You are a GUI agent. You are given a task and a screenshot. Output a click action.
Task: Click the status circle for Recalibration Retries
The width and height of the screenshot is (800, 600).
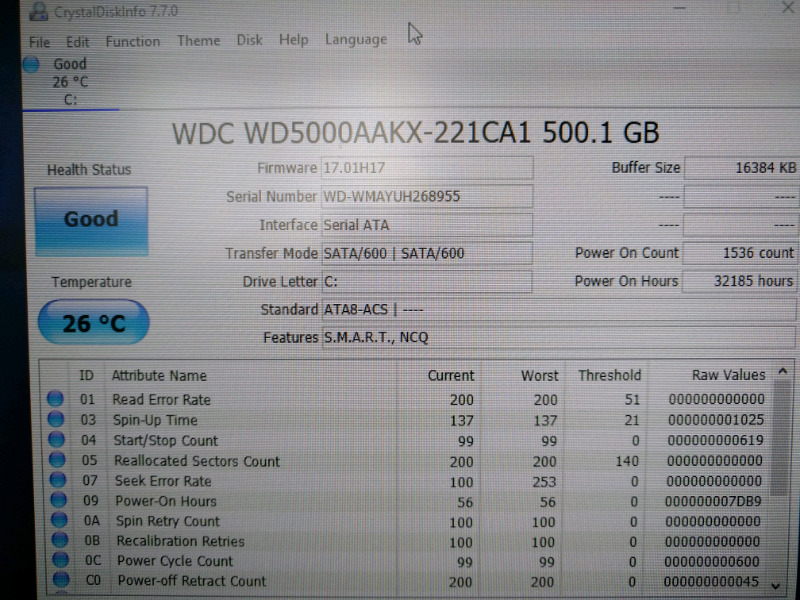(x=60, y=540)
